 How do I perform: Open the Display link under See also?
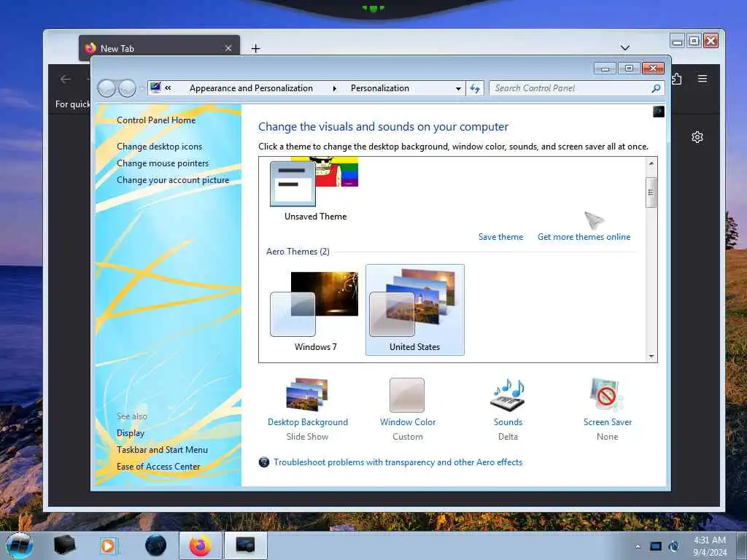(131, 433)
